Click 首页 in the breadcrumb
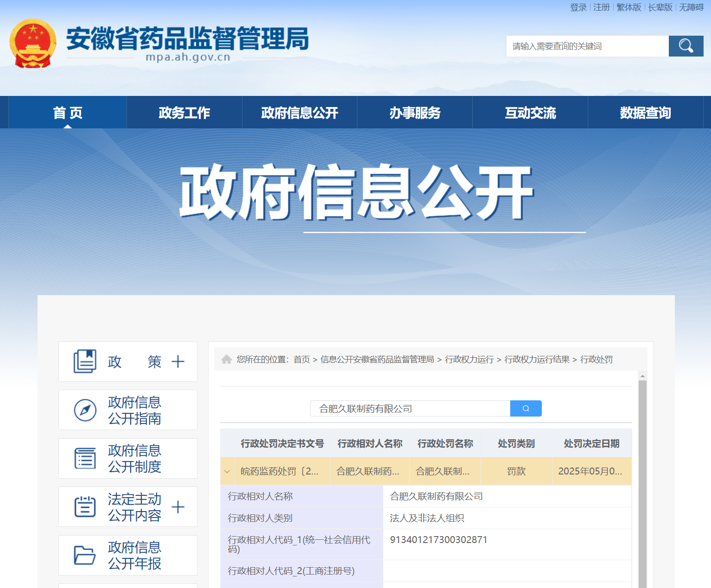 (x=302, y=360)
